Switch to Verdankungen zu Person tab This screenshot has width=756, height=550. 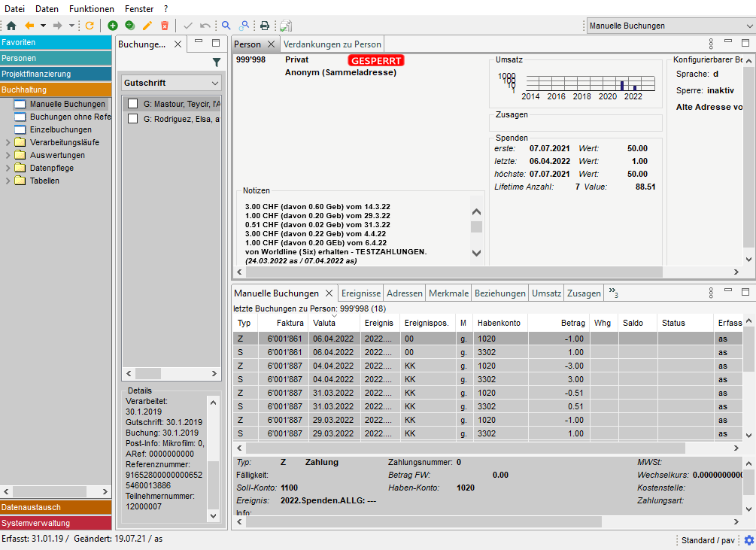point(332,44)
